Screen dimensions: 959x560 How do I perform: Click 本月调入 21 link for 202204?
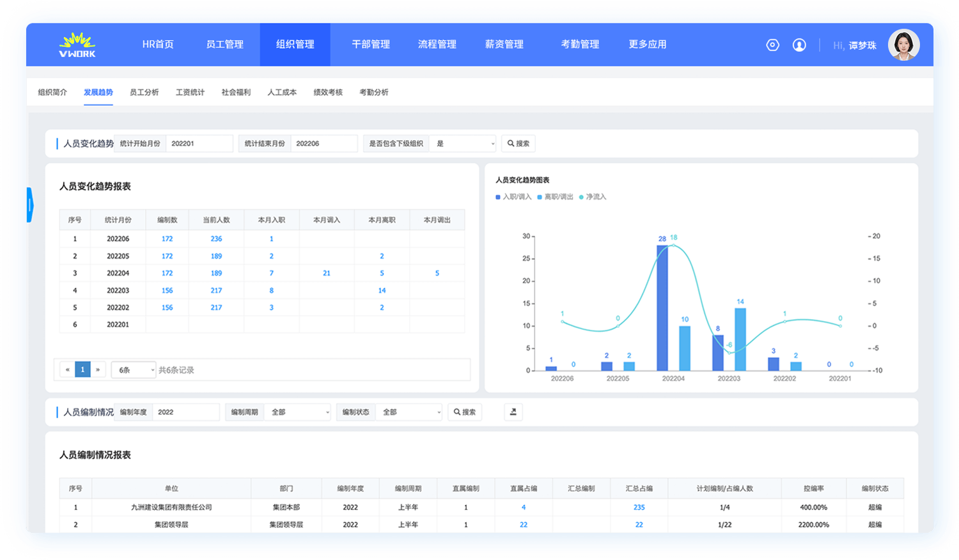coord(327,273)
